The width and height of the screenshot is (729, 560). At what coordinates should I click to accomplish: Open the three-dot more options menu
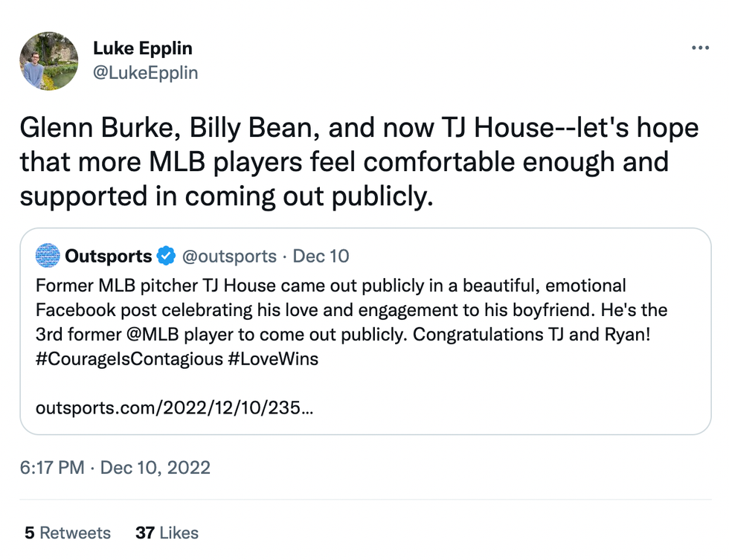click(x=700, y=48)
